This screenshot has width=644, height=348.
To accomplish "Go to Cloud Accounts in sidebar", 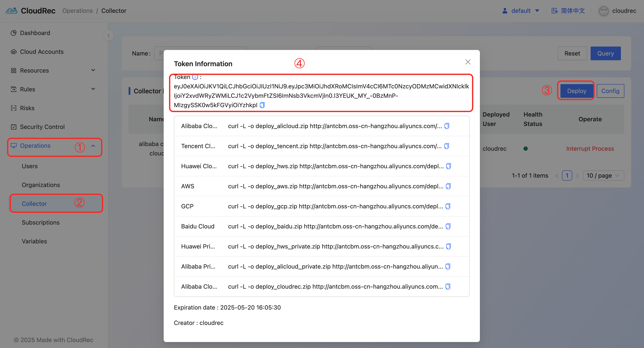I will point(41,52).
